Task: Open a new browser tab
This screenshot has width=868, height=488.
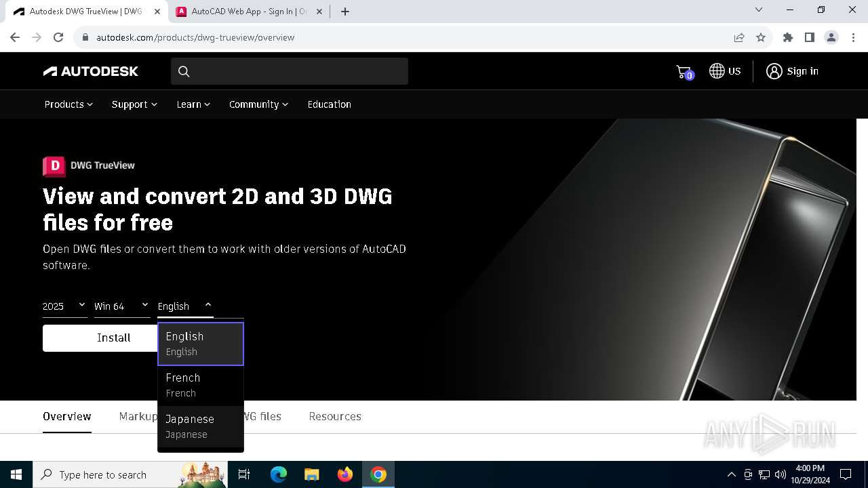Action: pos(345,12)
